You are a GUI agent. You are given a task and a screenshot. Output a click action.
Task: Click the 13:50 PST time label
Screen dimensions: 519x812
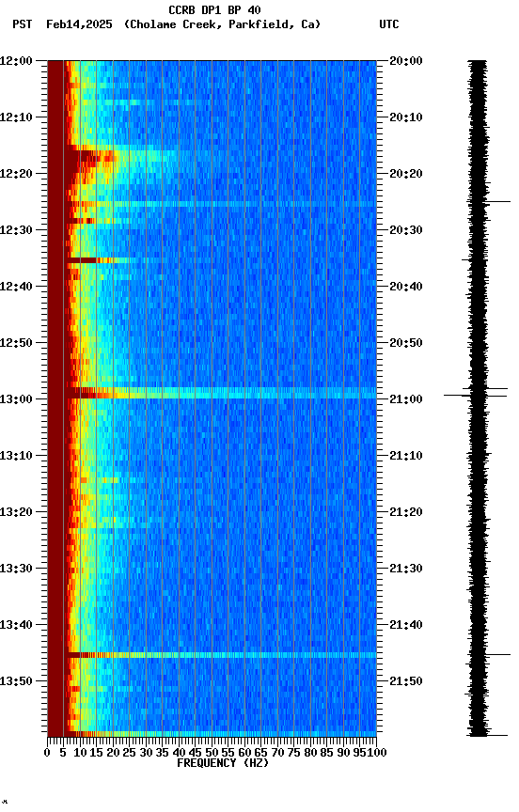click(16, 681)
